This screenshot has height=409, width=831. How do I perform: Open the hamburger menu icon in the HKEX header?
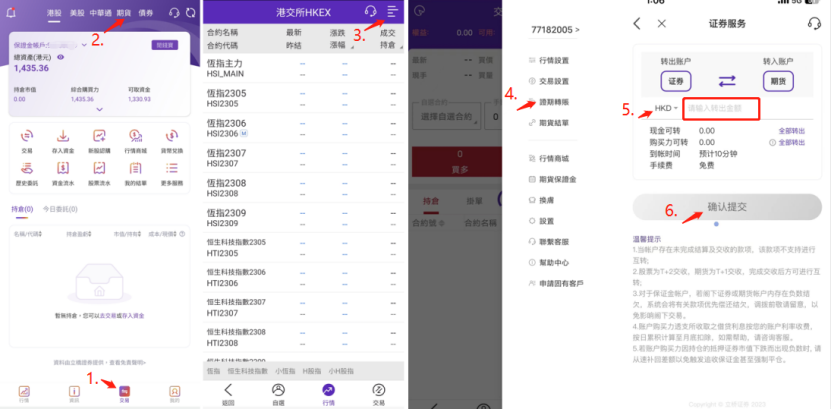tap(392, 11)
